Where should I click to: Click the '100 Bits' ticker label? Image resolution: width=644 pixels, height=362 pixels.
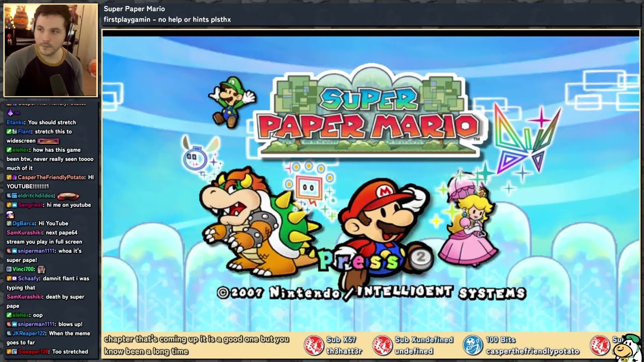click(502, 340)
